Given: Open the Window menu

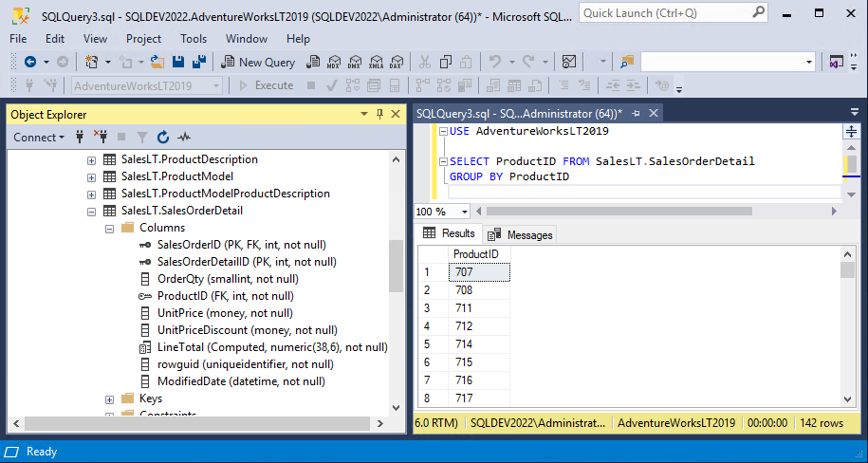Looking at the screenshot, I should tap(247, 39).
